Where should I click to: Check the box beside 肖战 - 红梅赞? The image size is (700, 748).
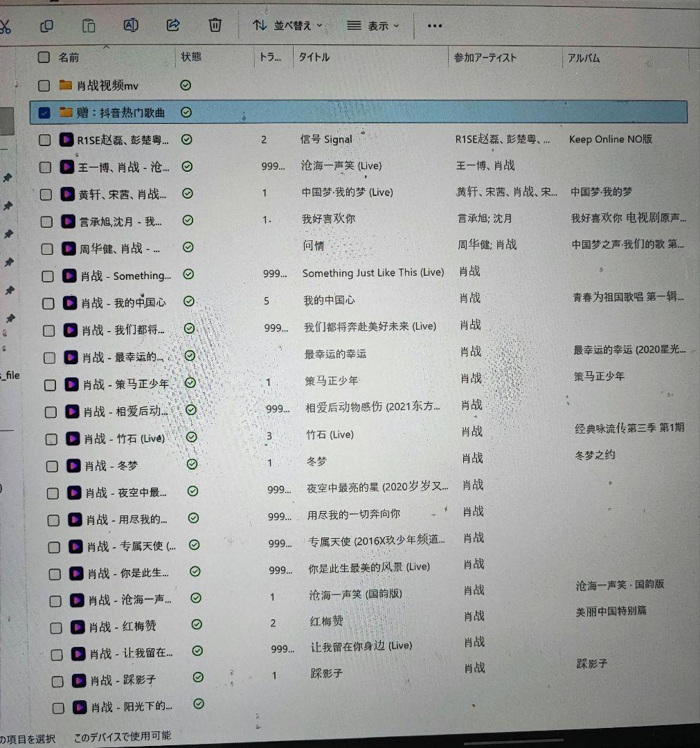pyautogui.click(x=57, y=628)
